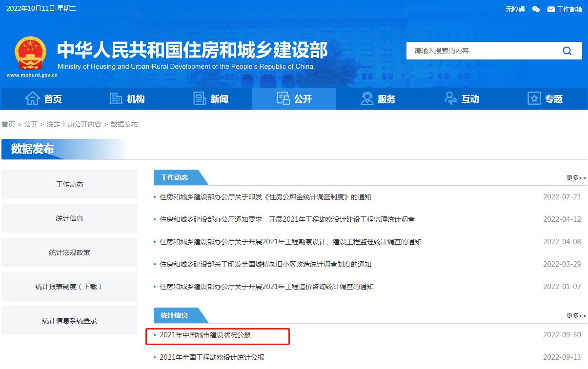This screenshot has height=369, width=588.
Task: Open 全国城镇老旧小区改造统计调查制度 notice
Action: point(265,264)
